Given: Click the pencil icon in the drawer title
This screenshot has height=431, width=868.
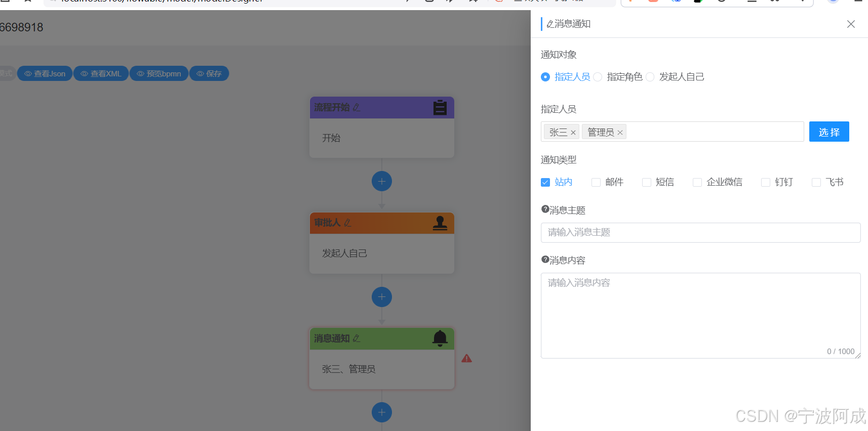Looking at the screenshot, I should pos(550,24).
